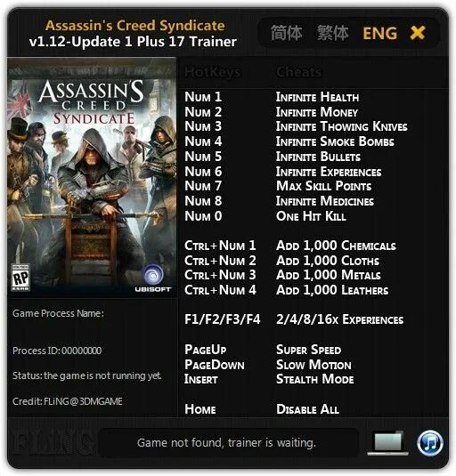Click the Credit FLiNG@3DMGAME text
The image size is (456, 476).
[68, 401]
